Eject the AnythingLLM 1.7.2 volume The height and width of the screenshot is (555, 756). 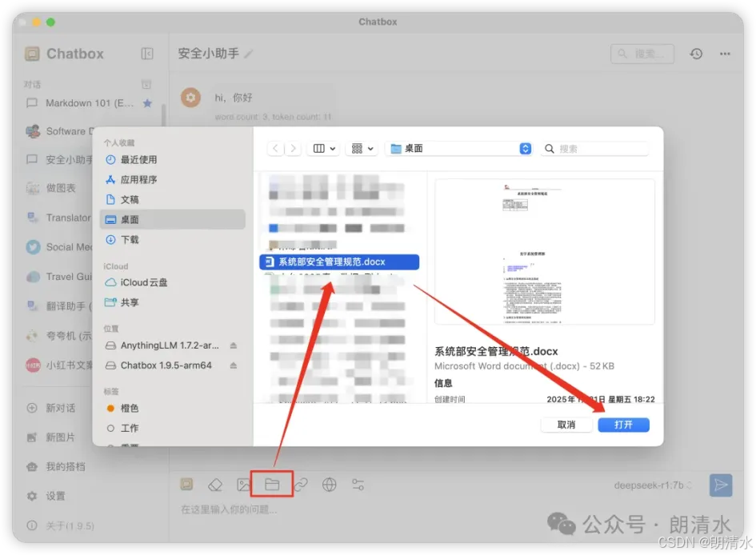pos(234,345)
